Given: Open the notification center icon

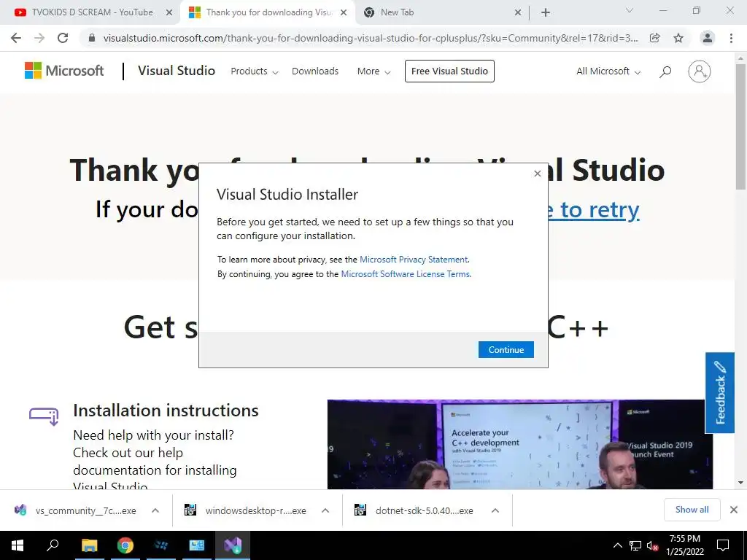Looking at the screenshot, I should point(723,545).
